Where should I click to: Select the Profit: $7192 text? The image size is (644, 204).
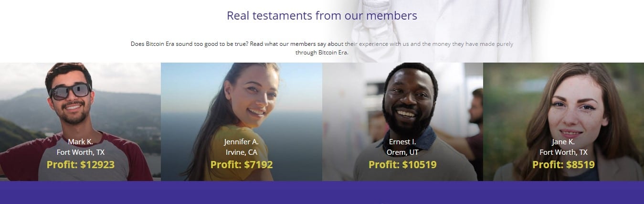(x=242, y=165)
